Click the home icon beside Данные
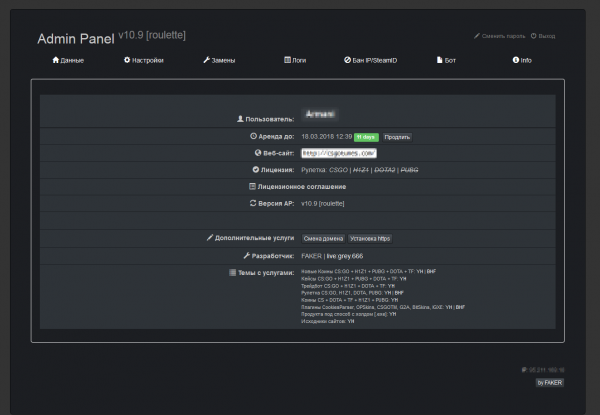 click(x=55, y=60)
